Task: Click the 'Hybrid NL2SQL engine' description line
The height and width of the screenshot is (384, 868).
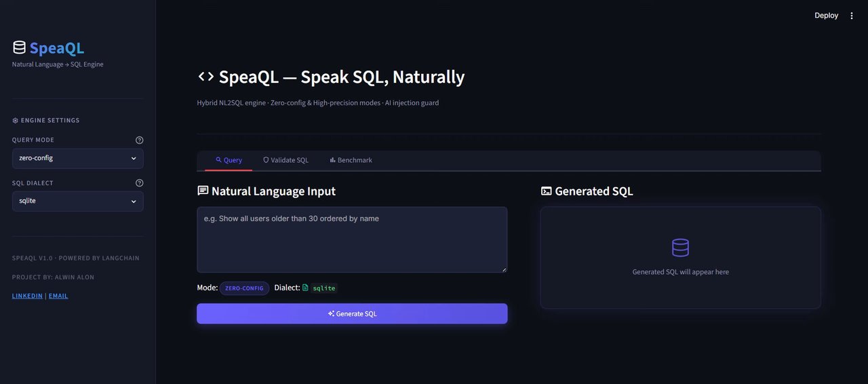Action: (x=318, y=103)
